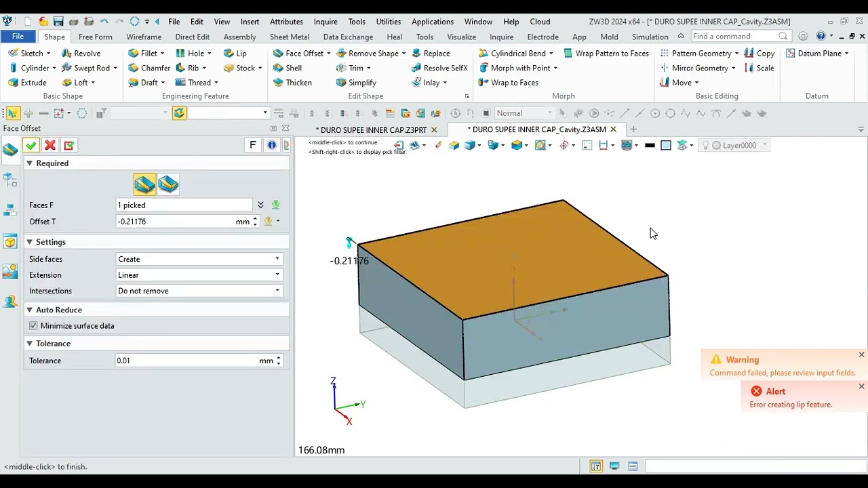Select the Shell tool
The image size is (868, 488).
[x=288, y=68]
